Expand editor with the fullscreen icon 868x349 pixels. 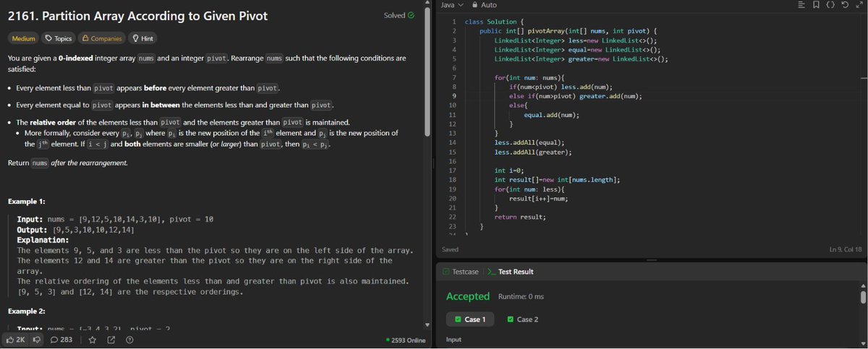(x=858, y=5)
